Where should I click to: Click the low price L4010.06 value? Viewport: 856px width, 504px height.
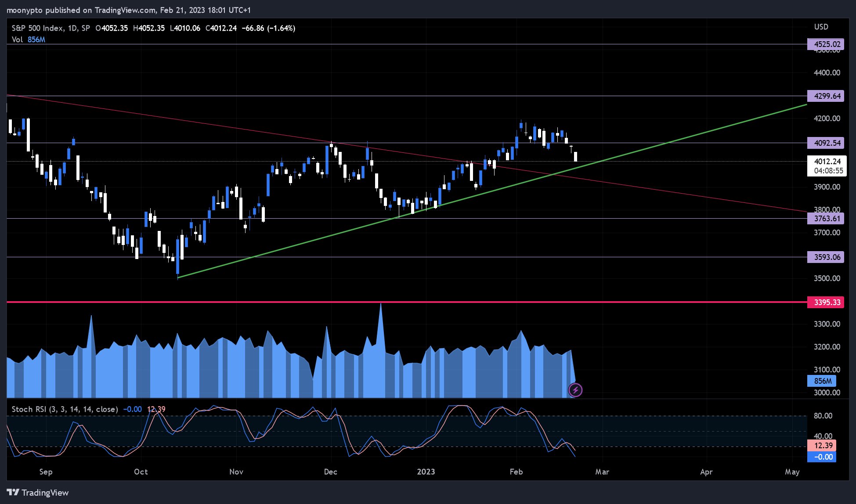[185, 28]
